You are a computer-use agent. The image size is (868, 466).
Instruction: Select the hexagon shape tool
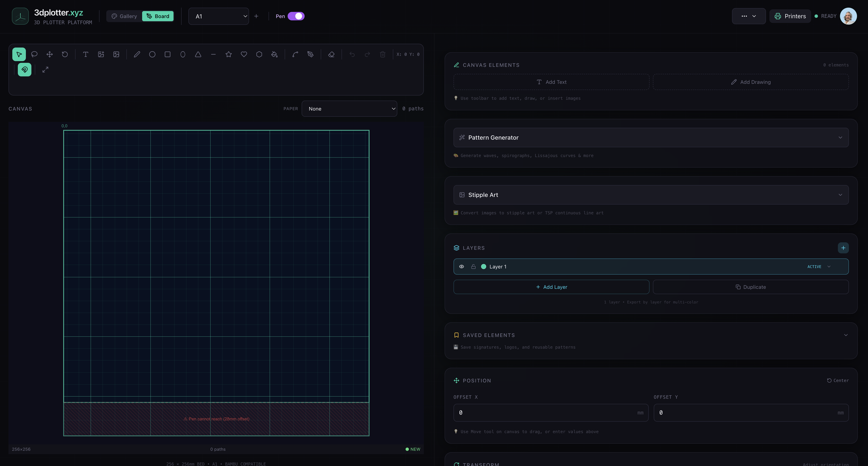259,54
